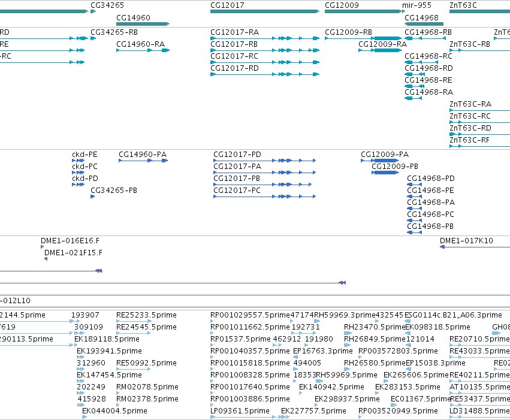Viewport: 510px width, 420px height.
Task: Click EST RH23470.5prime label
Action: 375,327
